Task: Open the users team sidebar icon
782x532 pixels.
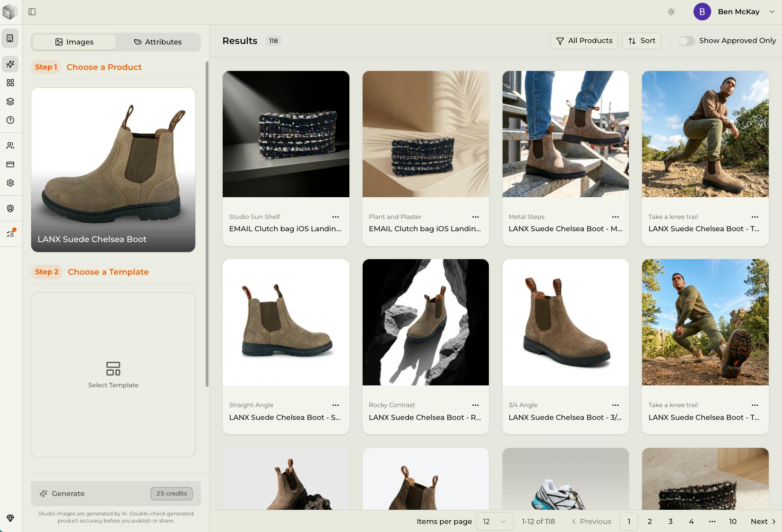Action: (x=10, y=146)
